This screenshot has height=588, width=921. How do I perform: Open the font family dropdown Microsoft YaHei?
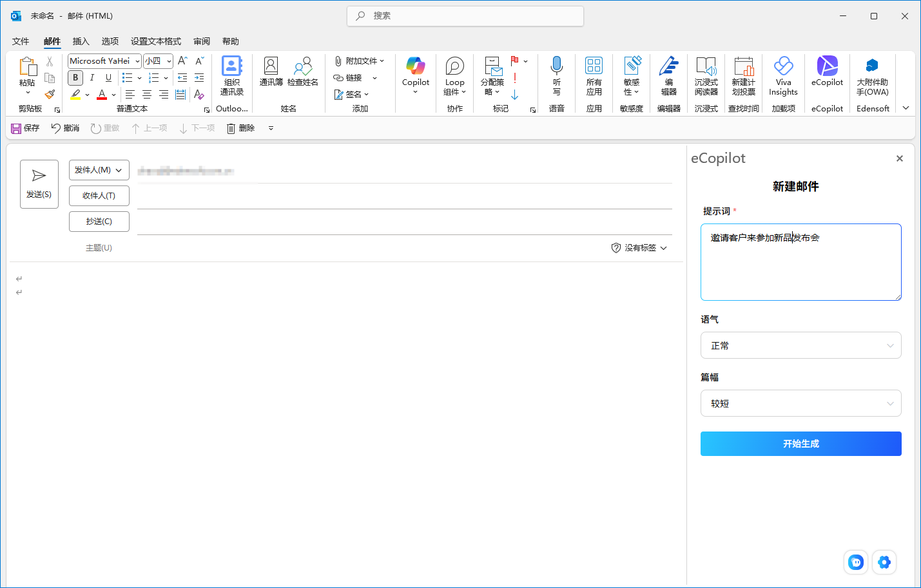click(x=104, y=61)
